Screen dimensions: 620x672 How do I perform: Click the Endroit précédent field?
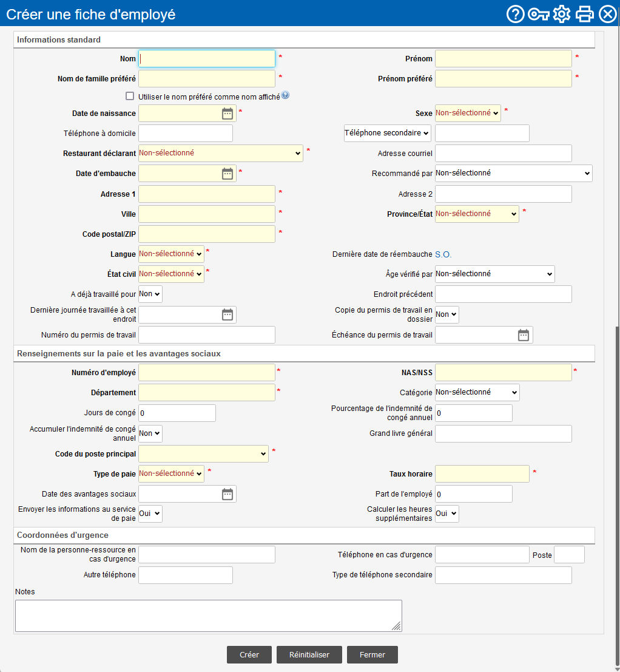[503, 294]
